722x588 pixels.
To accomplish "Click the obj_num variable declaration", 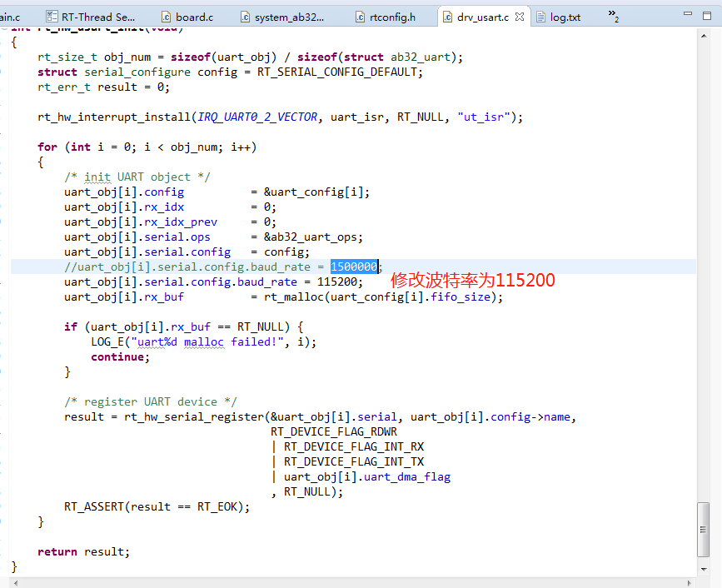I will 127,57.
